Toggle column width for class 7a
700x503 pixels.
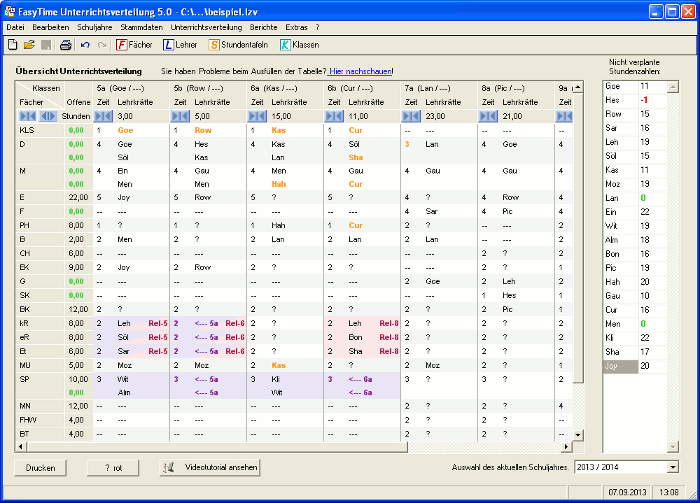coord(411,116)
